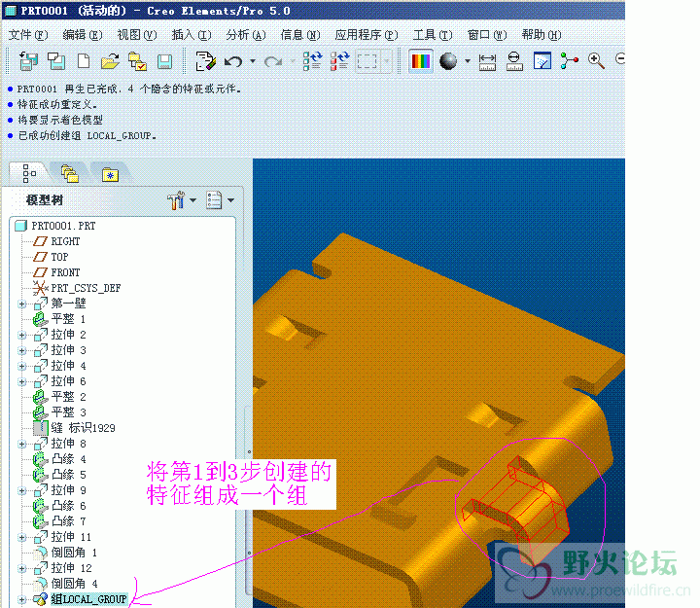The width and height of the screenshot is (700, 608).
Task: Switch to the model tree tab
Action: click(x=29, y=173)
